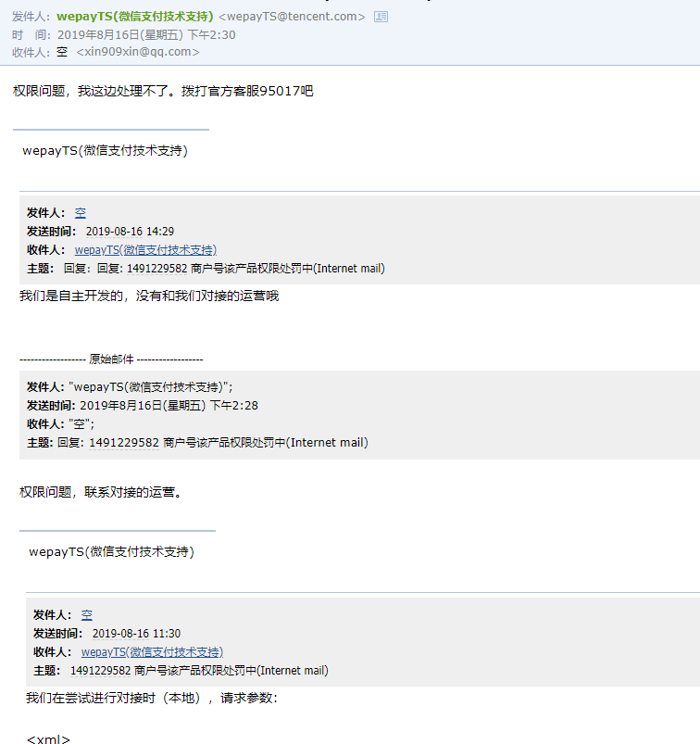Open recipient link wepayTS in 14:29 message
This screenshot has width=700, height=744.
(145, 249)
